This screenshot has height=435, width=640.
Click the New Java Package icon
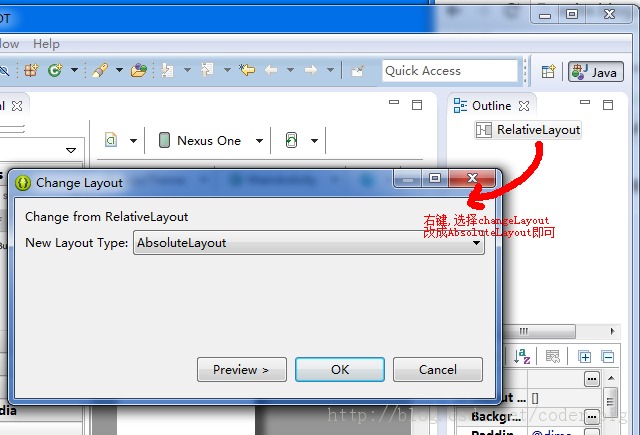point(31,71)
